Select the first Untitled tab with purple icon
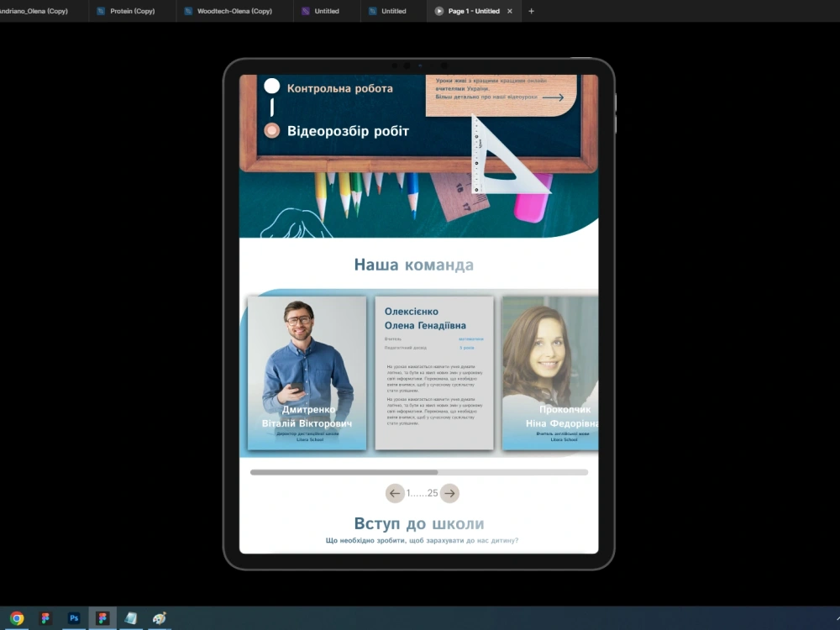 click(326, 11)
